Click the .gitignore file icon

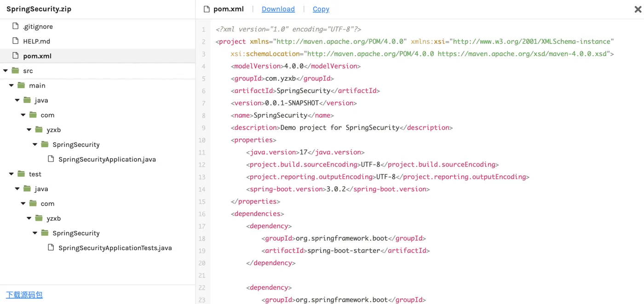(15, 26)
